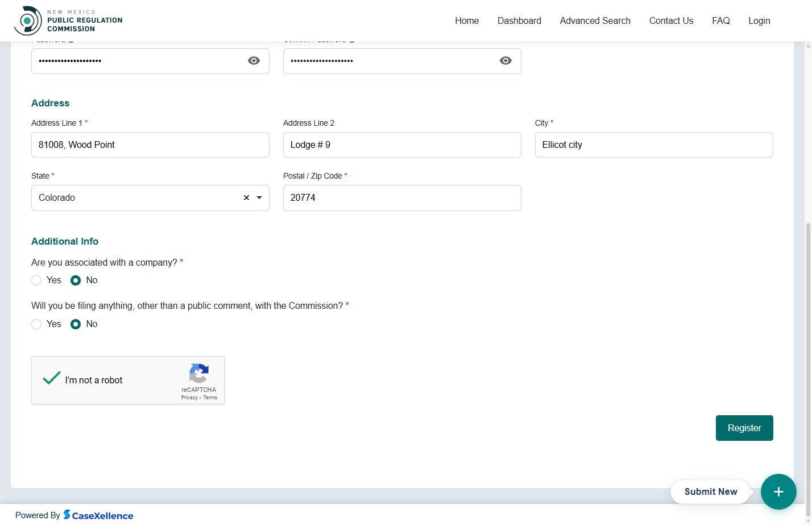
Task: Click the CaseXellence logo in the footer
Action: [98, 515]
